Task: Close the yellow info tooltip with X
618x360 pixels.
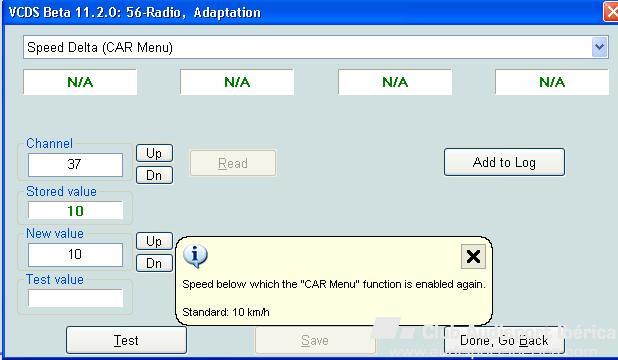Action: pos(473,257)
